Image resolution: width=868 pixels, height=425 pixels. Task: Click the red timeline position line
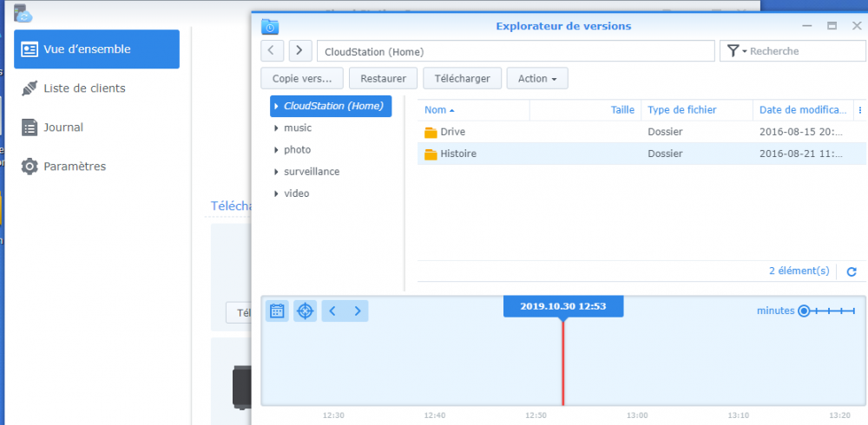click(563, 363)
